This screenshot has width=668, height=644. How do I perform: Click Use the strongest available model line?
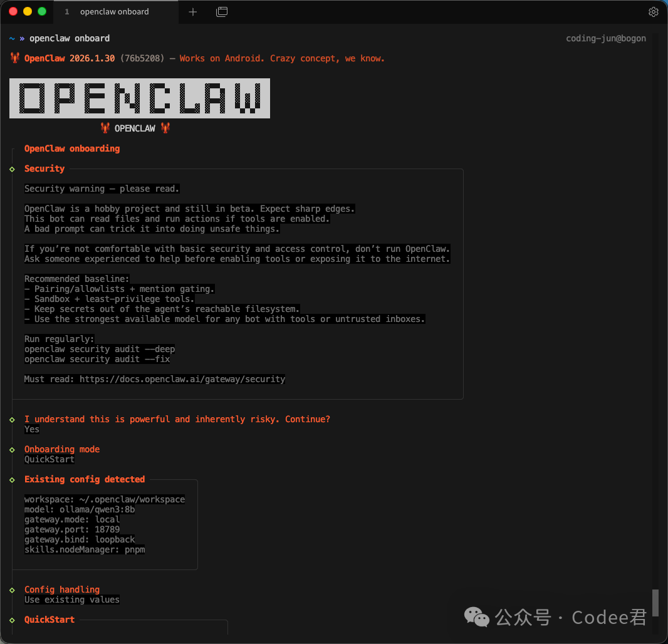224,319
